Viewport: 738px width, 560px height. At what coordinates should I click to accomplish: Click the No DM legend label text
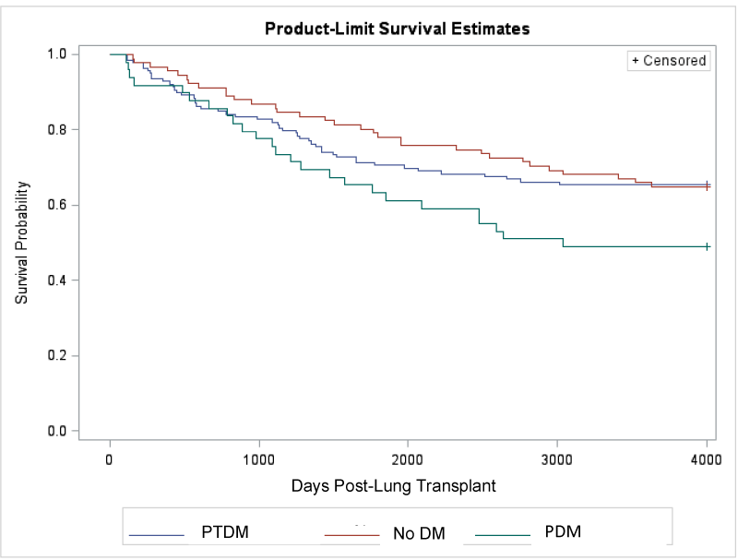click(x=419, y=533)
